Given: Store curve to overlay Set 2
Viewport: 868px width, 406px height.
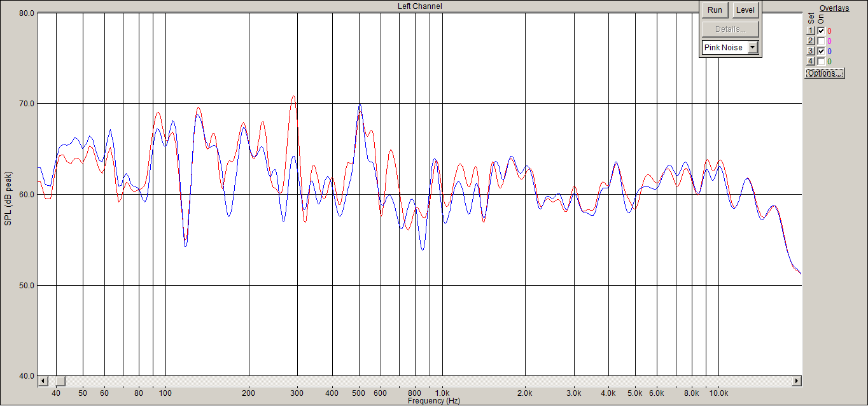Looking at the screenshot, I should (x=811, y=41).
